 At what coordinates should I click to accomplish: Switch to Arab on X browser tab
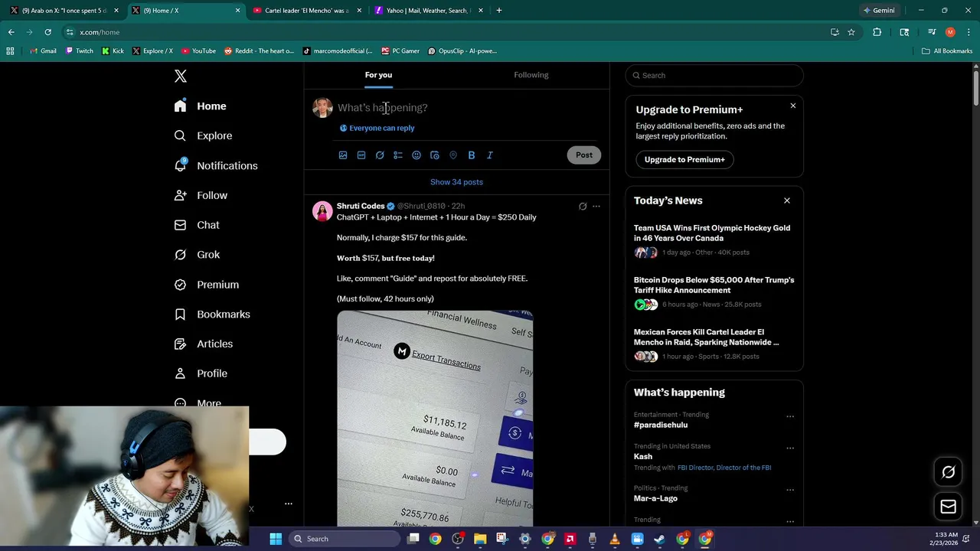click(x=64, y=11)
